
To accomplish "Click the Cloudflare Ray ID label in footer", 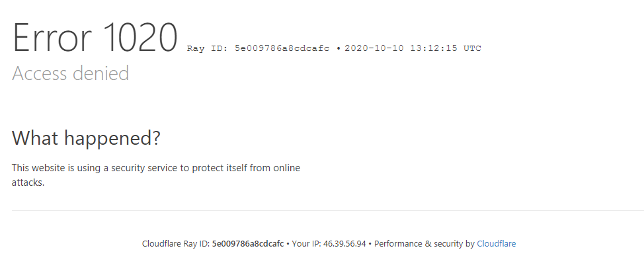I will [x=176, y=244].
